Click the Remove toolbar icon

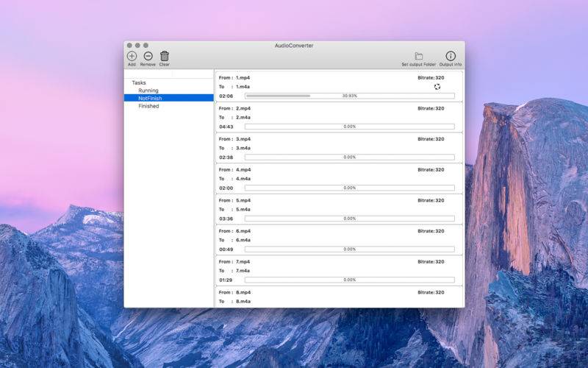148,56
